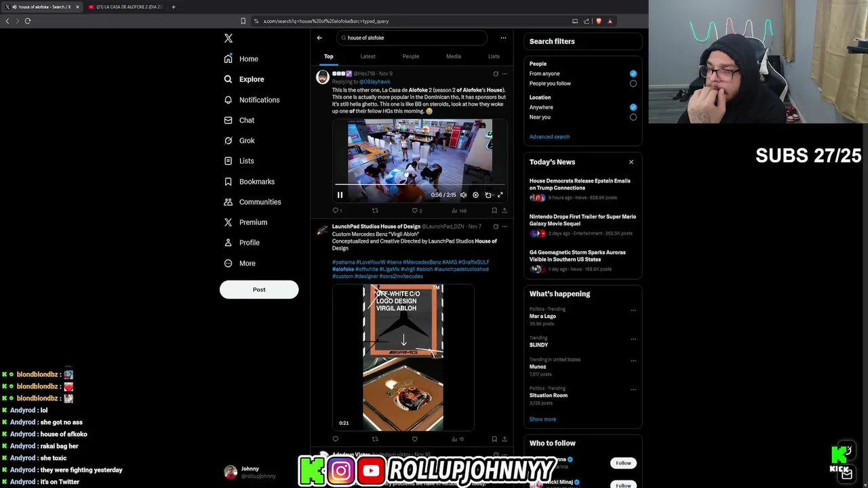The height and width of the screenshot is (488, 868).
Task: Select 'Anywhere' location filter
Action: (x=633, y=107)
